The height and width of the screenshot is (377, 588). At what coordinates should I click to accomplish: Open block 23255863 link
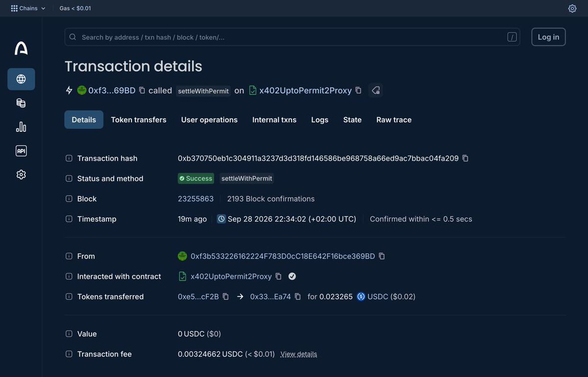click(x=196, y=199)
